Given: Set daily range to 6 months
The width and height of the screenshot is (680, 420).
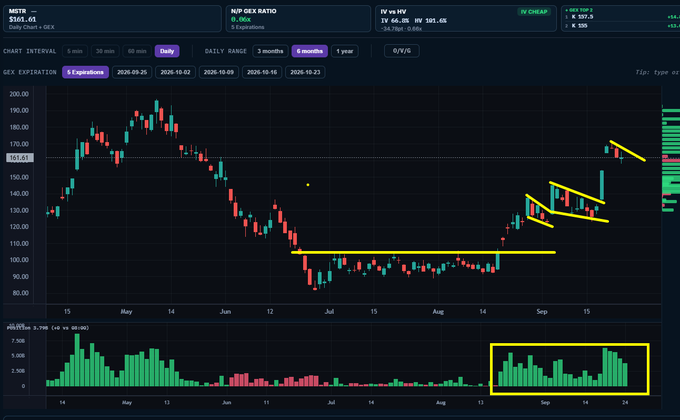Looking at the screenshot, I should (x=310, y=51).
